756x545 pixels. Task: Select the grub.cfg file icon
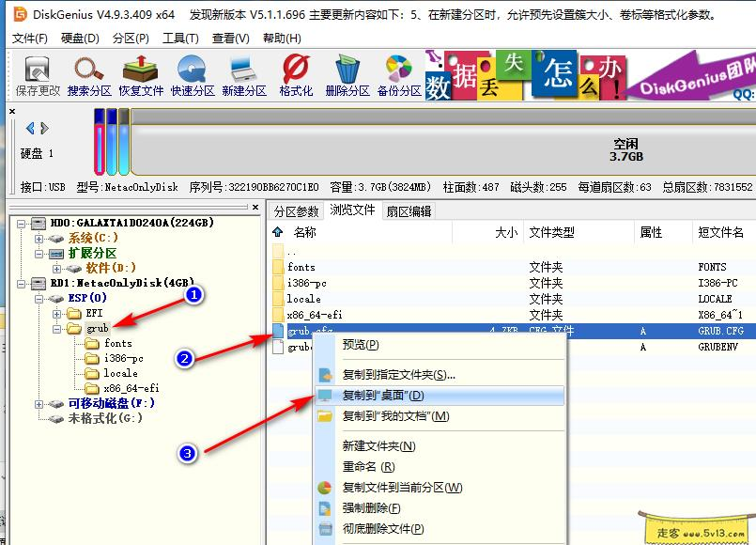pyautogui.click(x=276, y=331)
